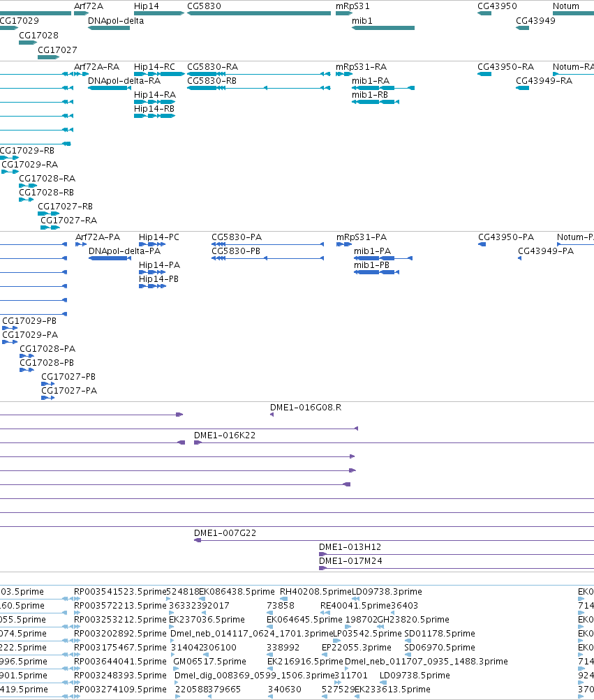Click the mib1-RB transcript label
Viewport: 594px width, 700px height.
370,95
